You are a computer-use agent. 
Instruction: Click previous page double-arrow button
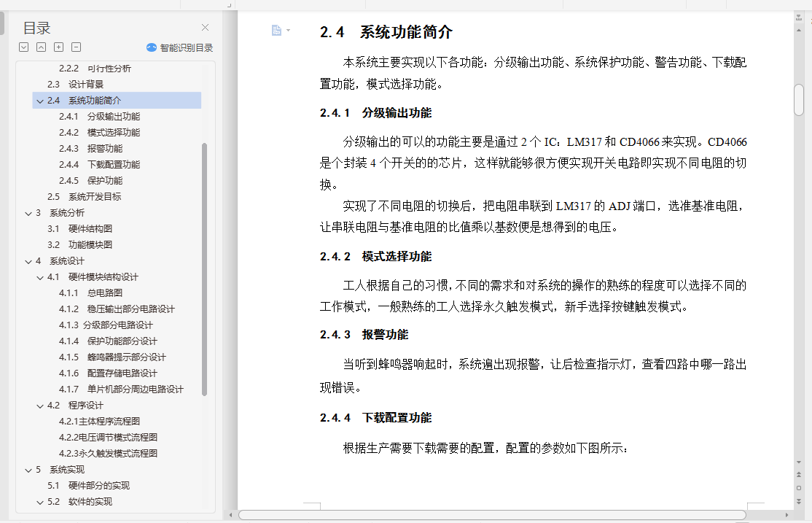coord(799,475)
